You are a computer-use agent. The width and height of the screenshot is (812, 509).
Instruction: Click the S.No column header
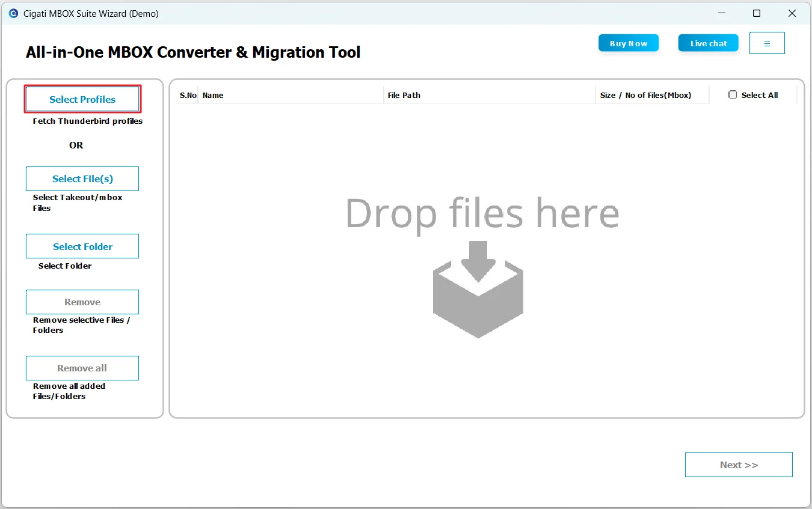[188, 95]
